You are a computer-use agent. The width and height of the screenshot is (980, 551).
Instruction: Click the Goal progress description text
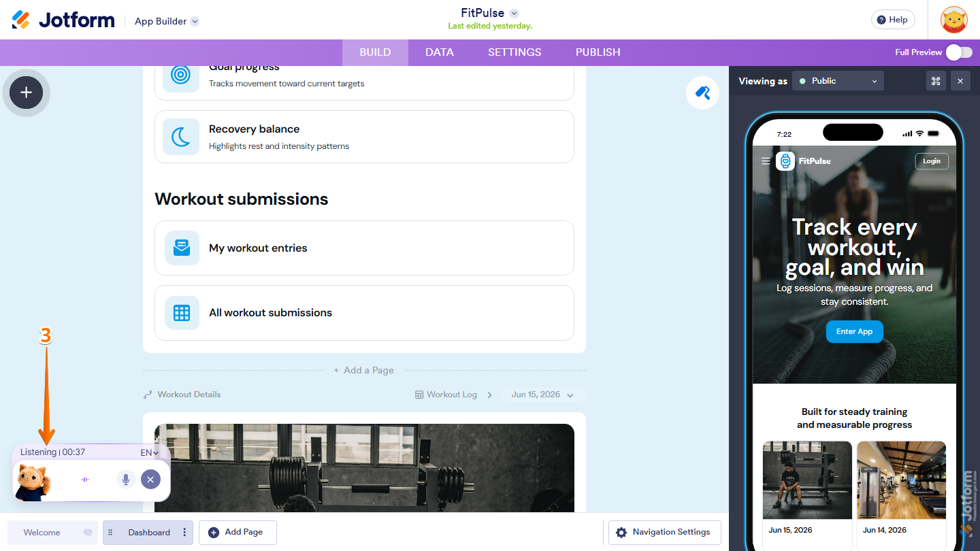click(287, 84)
